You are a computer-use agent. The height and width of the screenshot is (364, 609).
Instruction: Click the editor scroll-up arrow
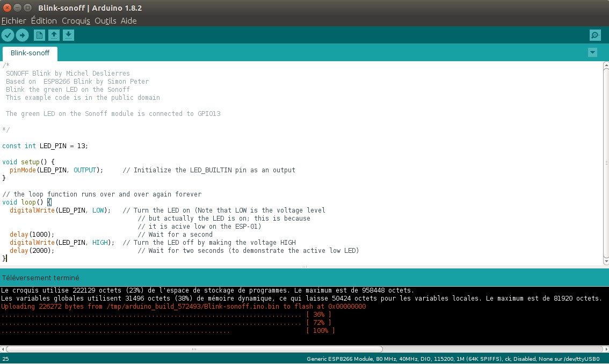(605, 65)
